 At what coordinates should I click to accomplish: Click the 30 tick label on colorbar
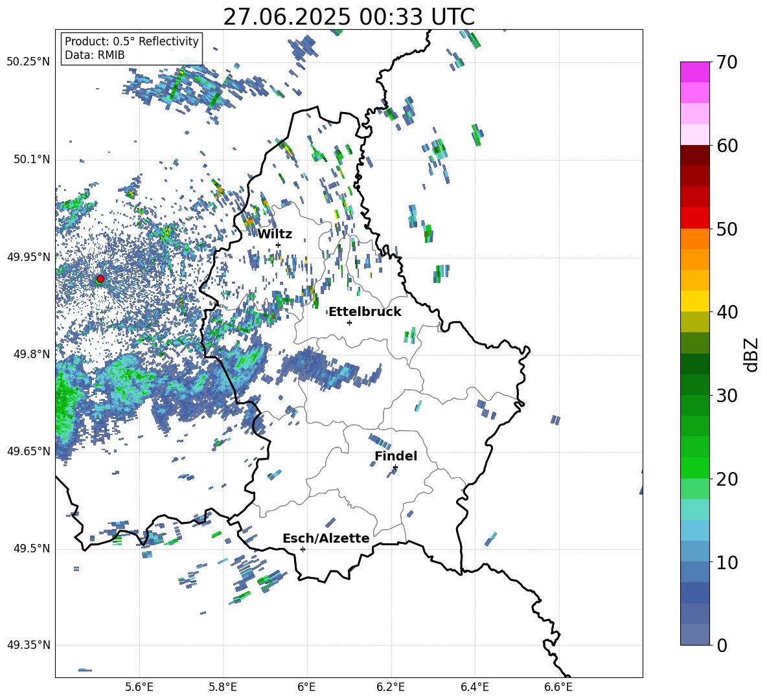tap(727, 395)
